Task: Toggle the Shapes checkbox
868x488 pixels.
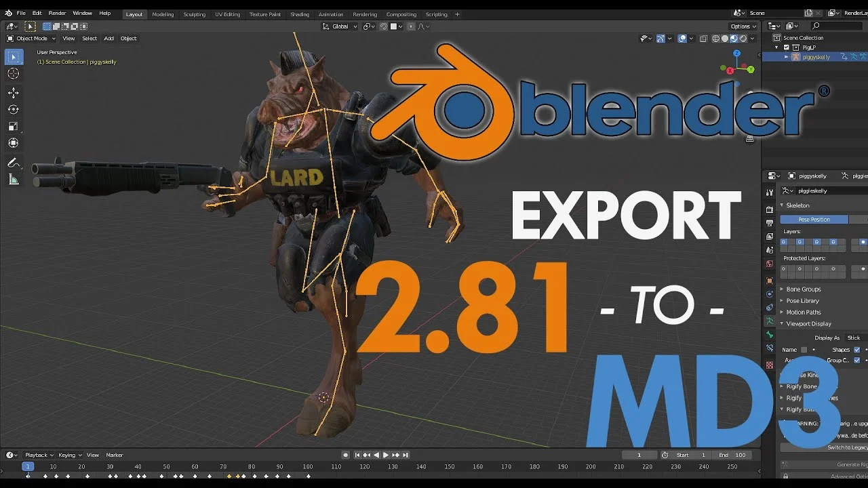Action: click(x=857, y=350)
